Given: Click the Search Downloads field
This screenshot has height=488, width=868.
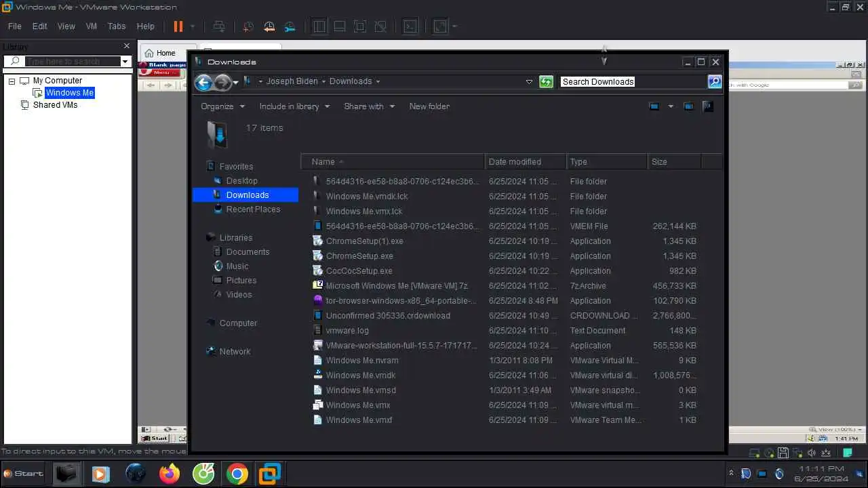Looking at the screenshot, I should tap(633, 81).
